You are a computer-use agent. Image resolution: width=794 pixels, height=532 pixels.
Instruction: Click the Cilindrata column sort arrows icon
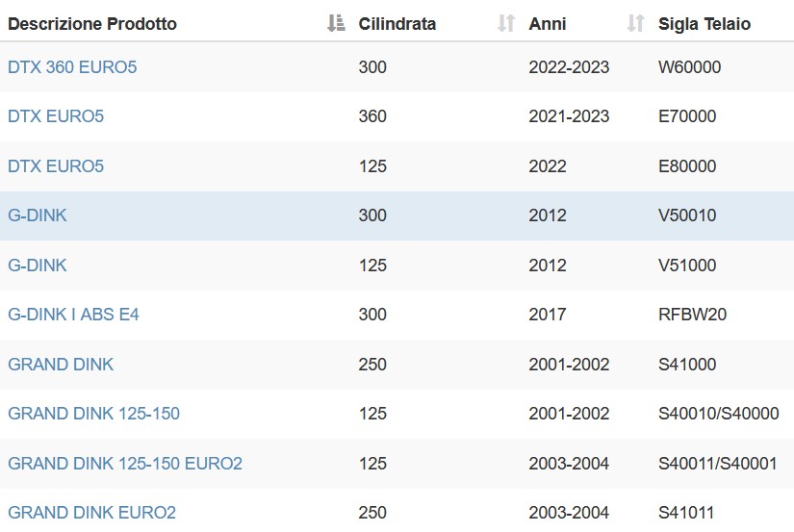click(506, 23)
